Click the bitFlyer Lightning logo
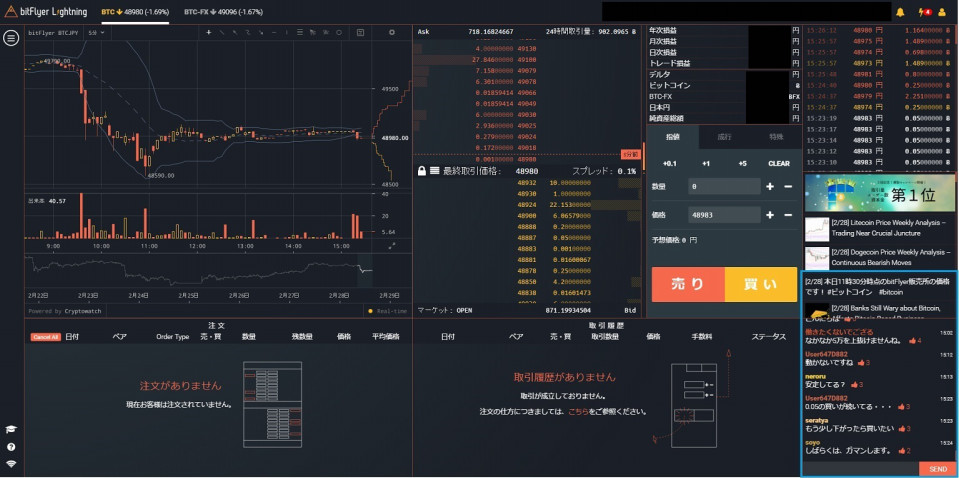 (46, 12)
